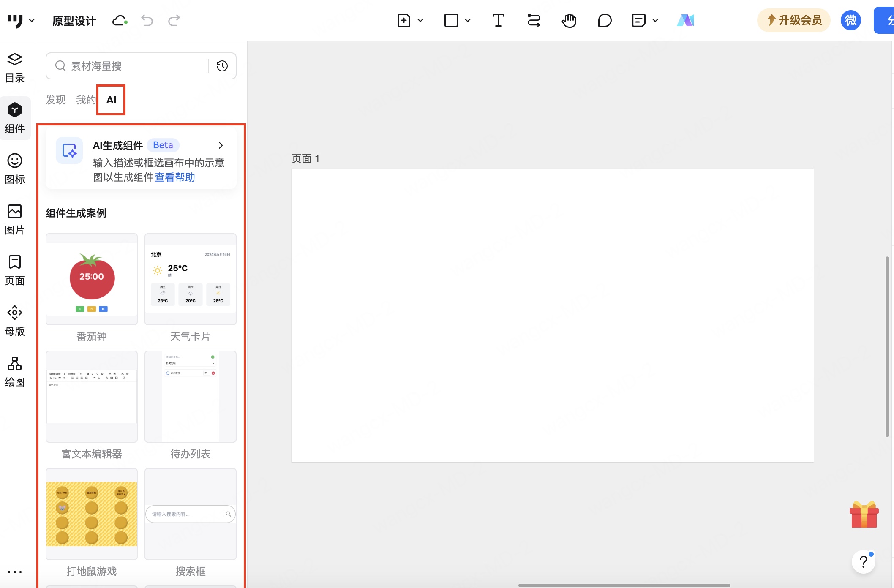This screenshot has height=588, width=894.
Task: Open the help question mark button
Action: coord(864,562)
